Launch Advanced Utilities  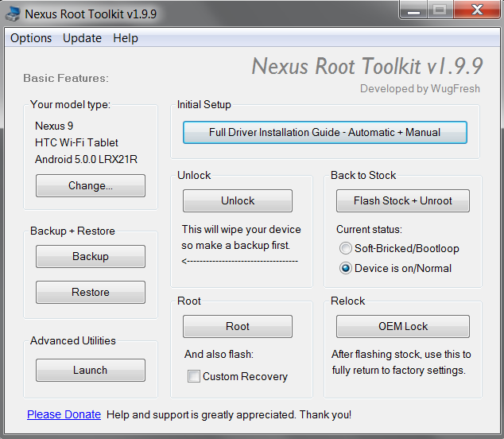click(91, 370)
